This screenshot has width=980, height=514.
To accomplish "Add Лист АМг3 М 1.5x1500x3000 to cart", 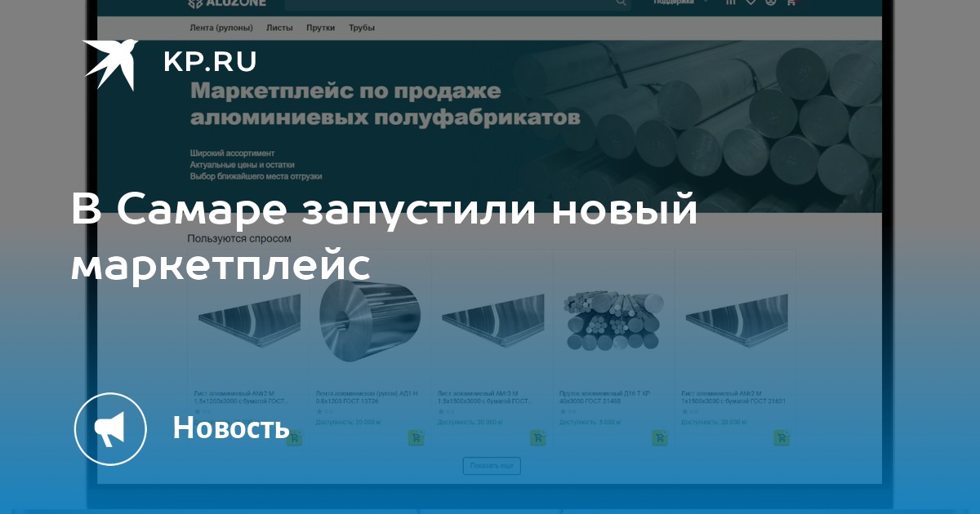I will point(537,438).
